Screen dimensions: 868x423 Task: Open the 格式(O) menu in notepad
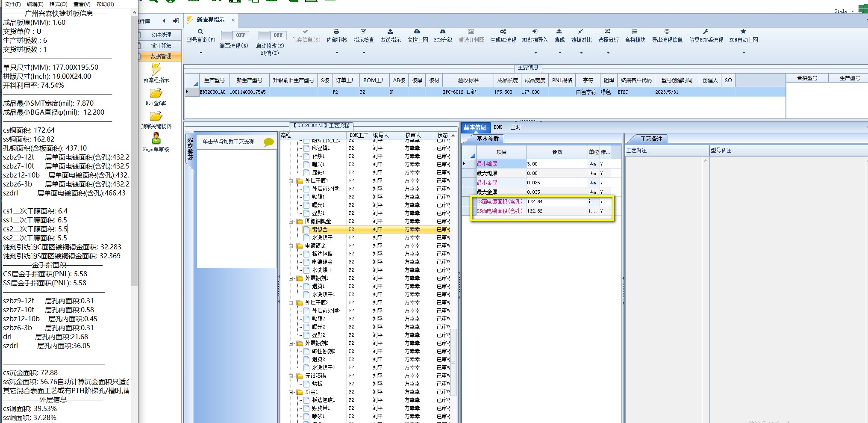tap(59, 4)
